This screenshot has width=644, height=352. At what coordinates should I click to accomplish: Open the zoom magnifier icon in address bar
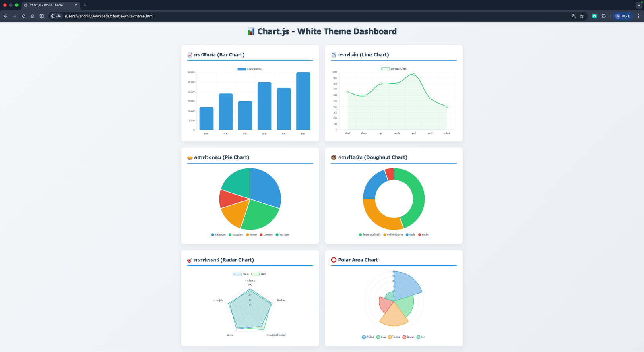[574, 16]
